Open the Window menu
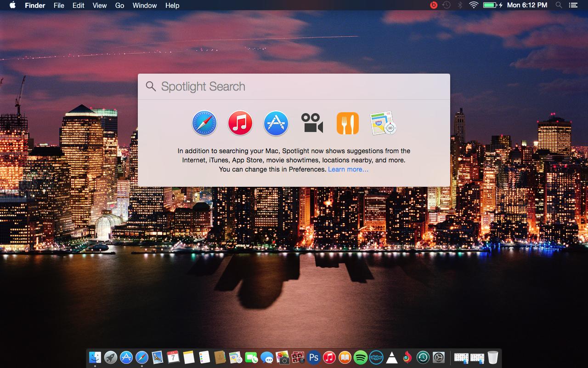 point(145,5)
